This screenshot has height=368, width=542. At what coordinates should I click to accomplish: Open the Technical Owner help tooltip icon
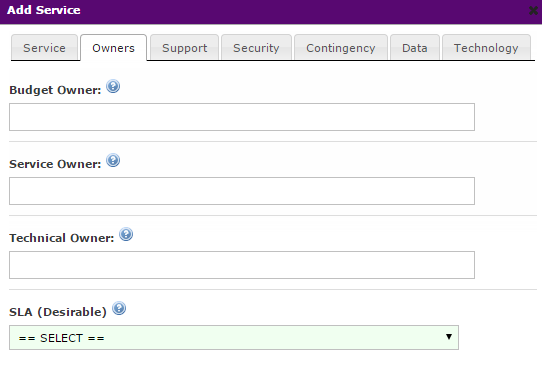pos(126,234)
